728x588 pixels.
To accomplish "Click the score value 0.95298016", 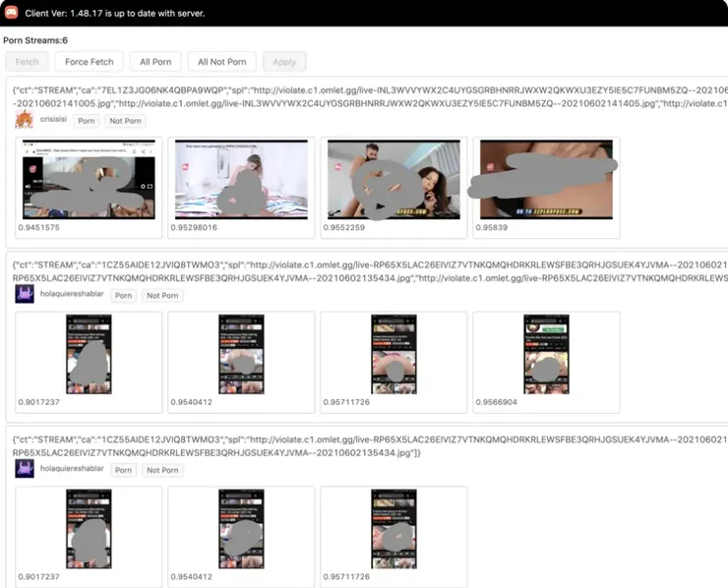I will (x=194, y=227).
